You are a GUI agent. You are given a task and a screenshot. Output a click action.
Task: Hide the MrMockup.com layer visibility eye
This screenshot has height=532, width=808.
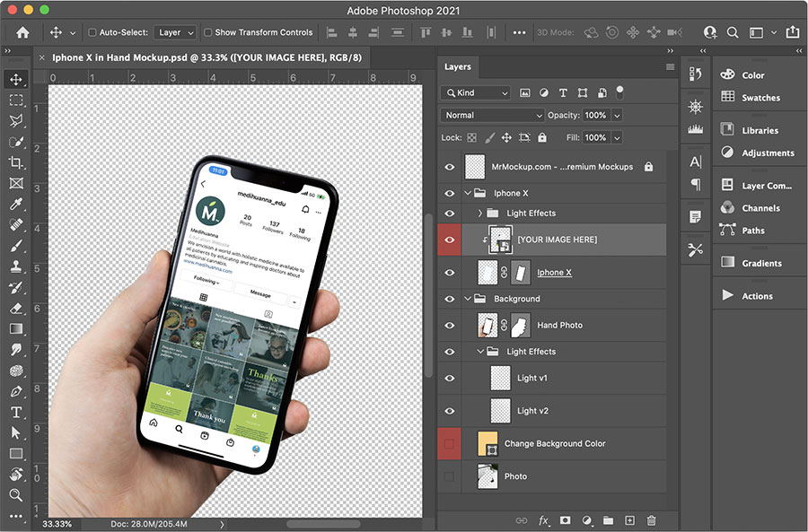click(450, 167)
